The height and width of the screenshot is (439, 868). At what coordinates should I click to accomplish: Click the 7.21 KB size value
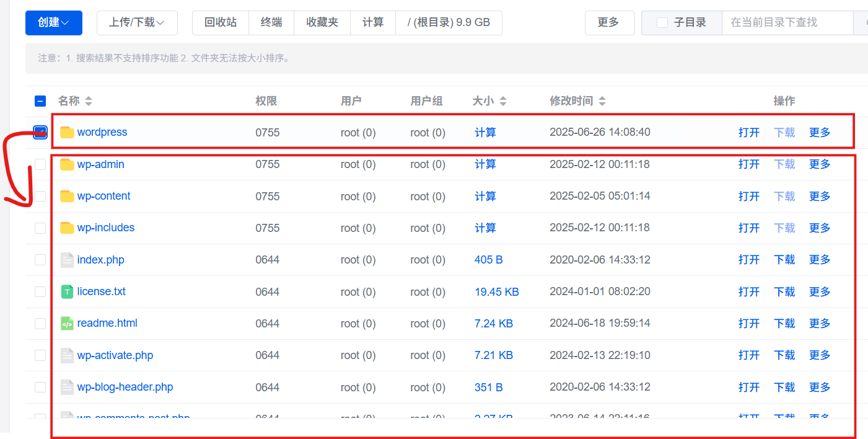tap(494, 355)
